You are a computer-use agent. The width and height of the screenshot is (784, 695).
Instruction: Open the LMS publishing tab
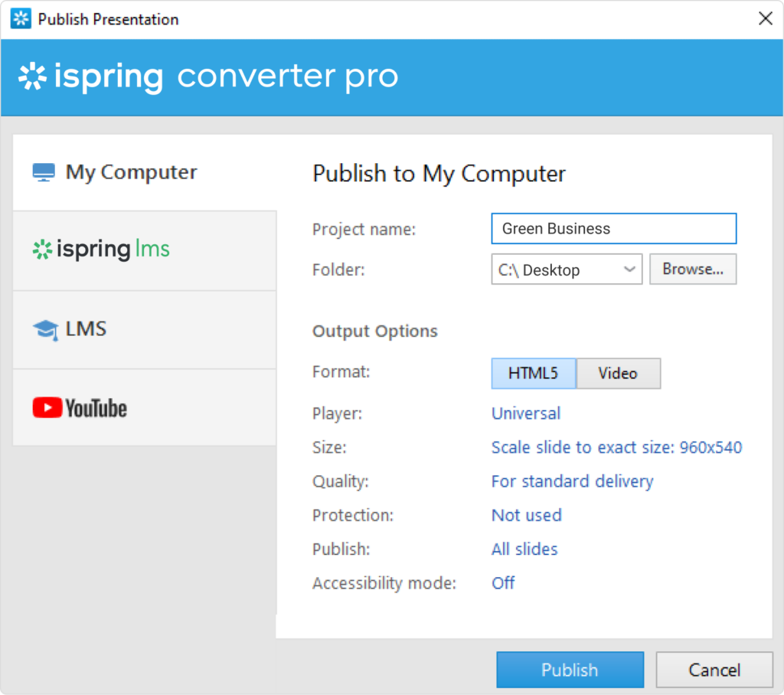(145, 330)
